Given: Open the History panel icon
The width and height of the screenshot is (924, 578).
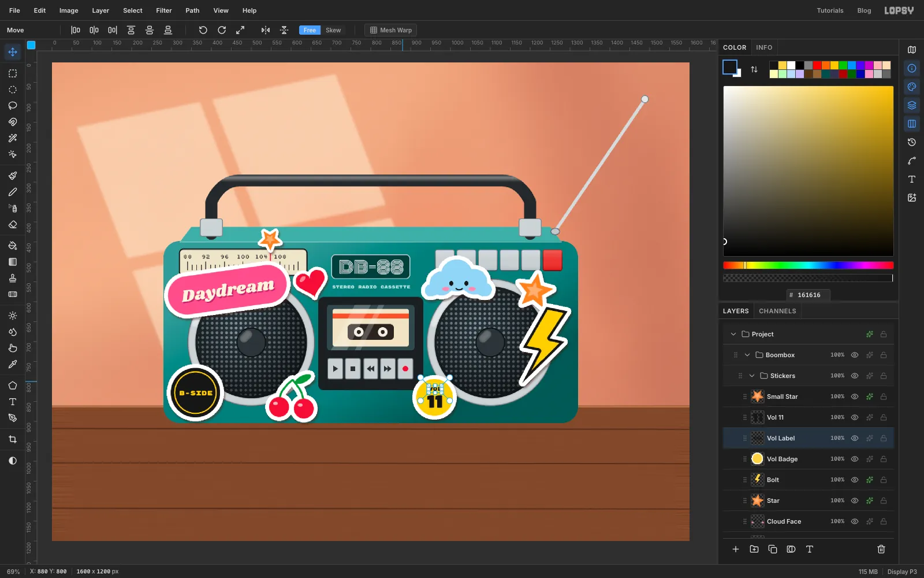Looking at the screenshot, I should 912,142.
